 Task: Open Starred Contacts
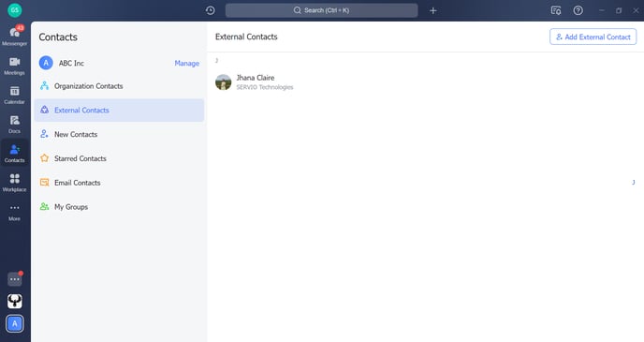click(x=119, y=158)
